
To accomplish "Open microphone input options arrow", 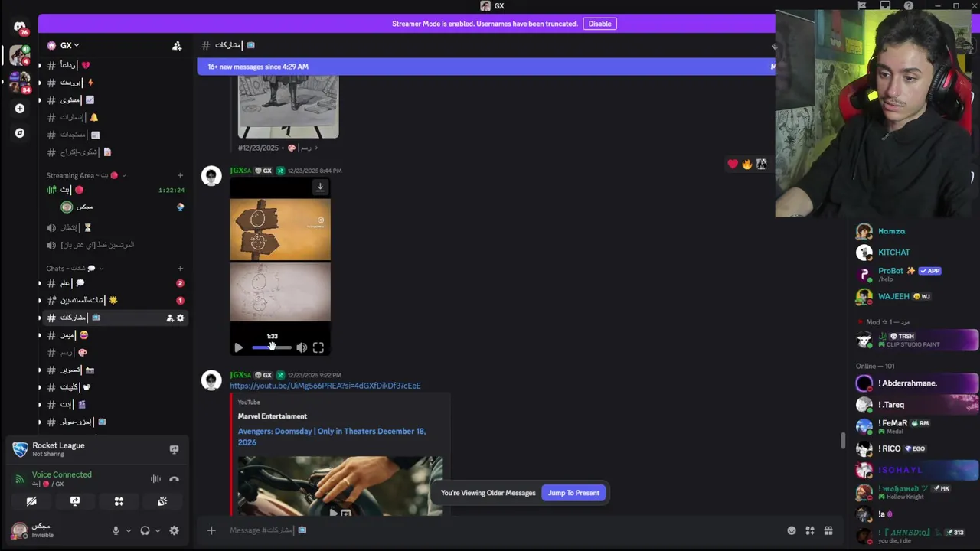I will pyautogui.click(x=128, y=530).
